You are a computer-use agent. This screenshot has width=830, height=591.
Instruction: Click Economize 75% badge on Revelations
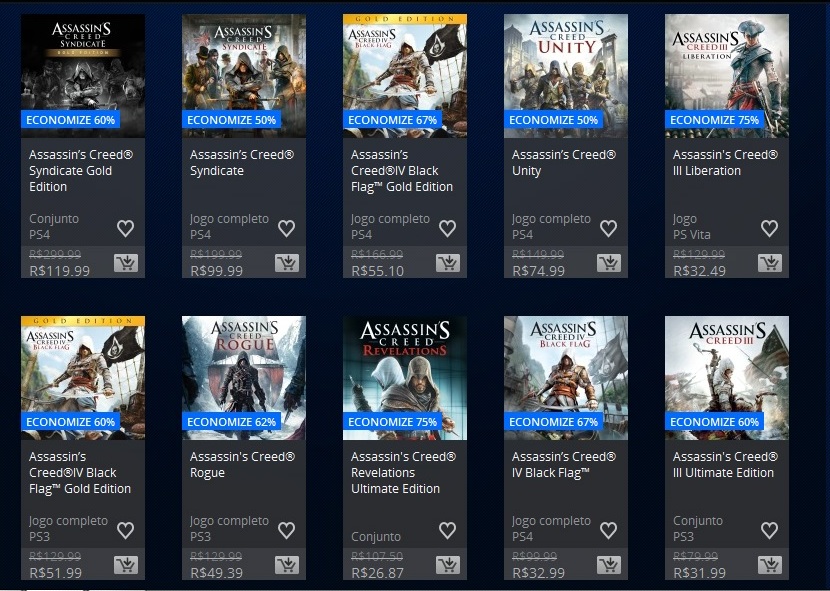(392, 422)
